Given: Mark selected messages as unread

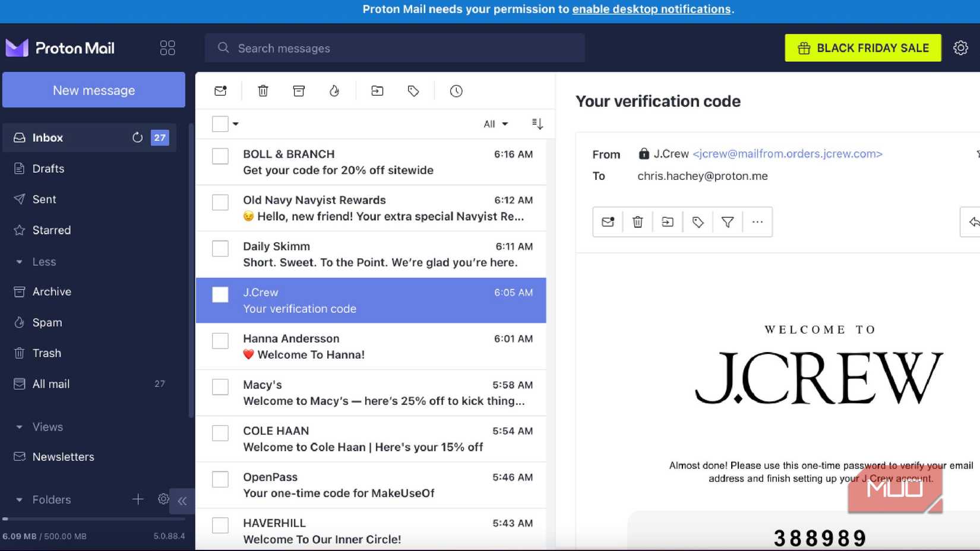Looking at the screenshot, I should 220,91.
